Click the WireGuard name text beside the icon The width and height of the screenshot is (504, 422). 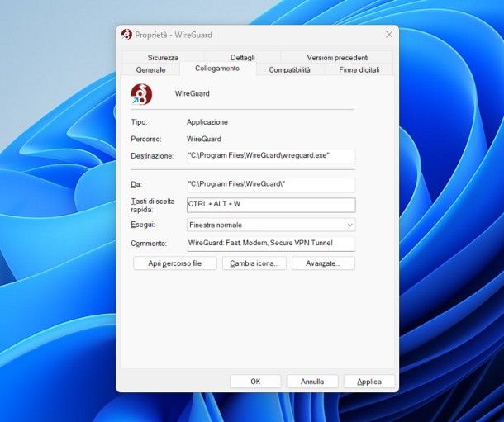point(192,94)
